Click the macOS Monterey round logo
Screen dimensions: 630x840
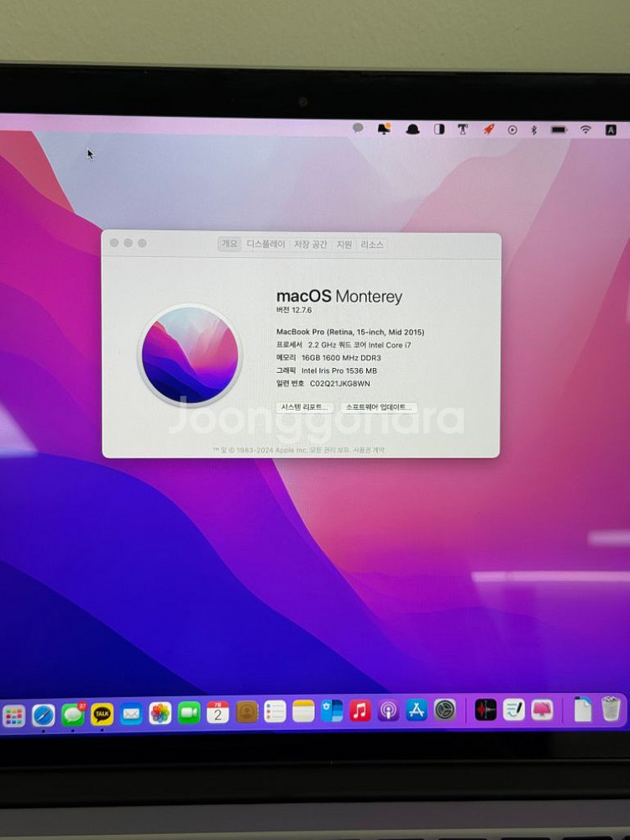[x=190, y=355]
